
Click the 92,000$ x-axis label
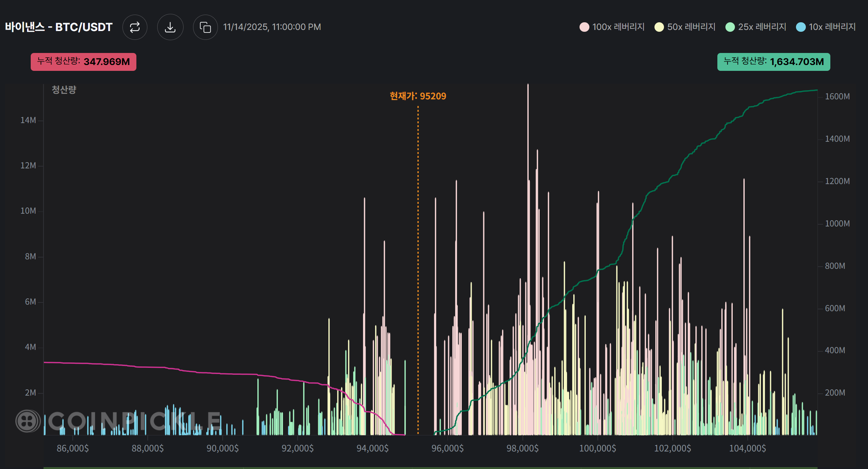[297, 448]
